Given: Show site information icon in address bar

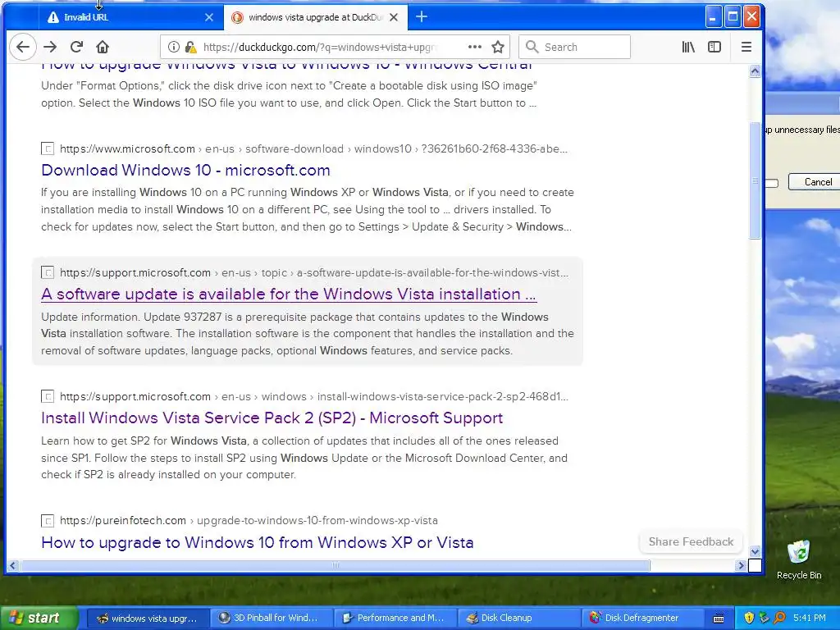Looking at the screenshot, I should tap(174, 47).
